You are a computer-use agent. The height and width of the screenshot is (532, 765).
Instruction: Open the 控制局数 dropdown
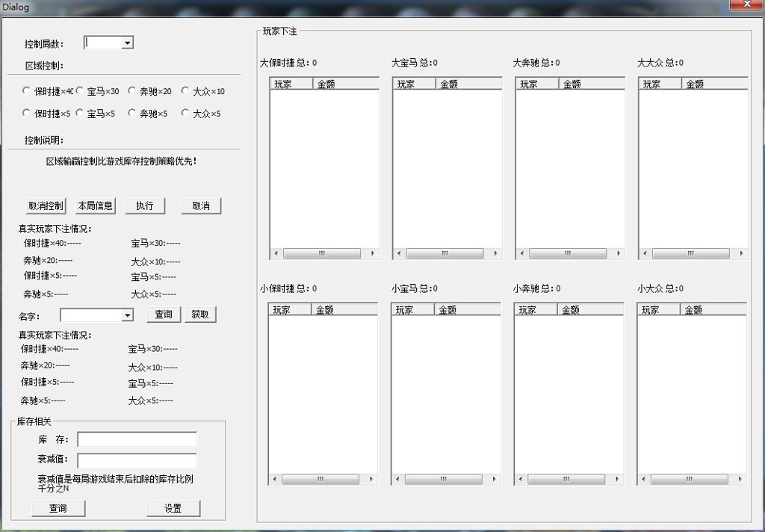click(127, 43)
